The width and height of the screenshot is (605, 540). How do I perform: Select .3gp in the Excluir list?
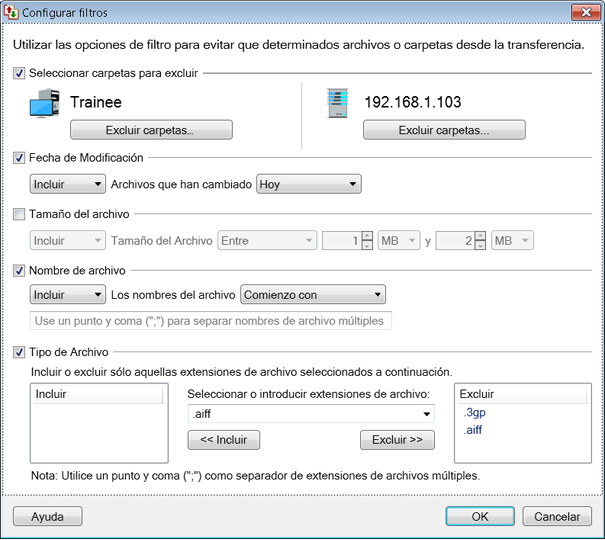(474, 412)
